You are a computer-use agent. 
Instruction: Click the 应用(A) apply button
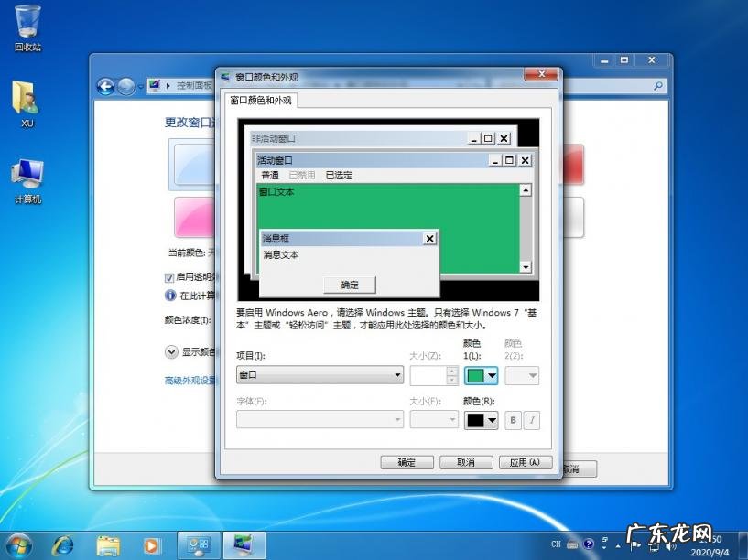coord(524,462)
